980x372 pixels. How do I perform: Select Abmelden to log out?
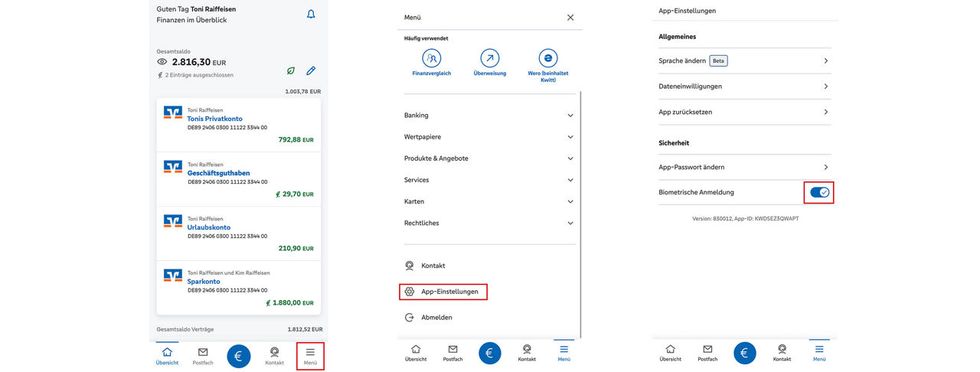coord(436,318)
